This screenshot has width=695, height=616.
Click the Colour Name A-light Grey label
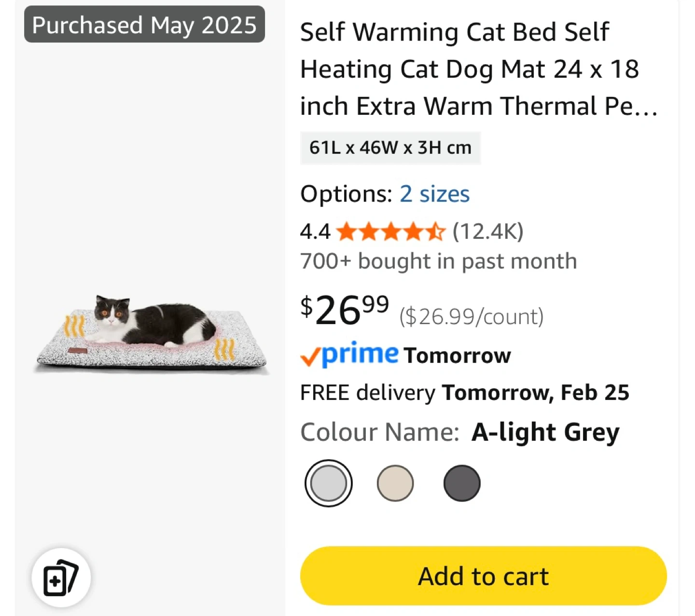(x=459, y=432)
